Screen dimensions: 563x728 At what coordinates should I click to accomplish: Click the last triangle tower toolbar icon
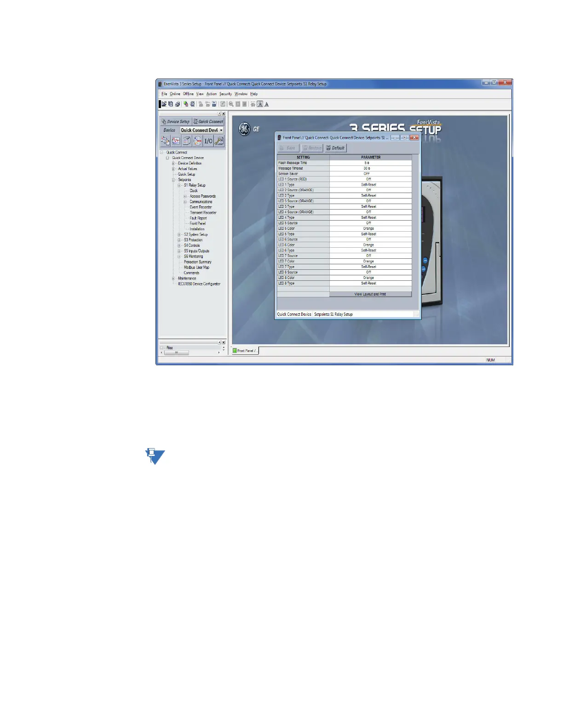click(267, 104)
